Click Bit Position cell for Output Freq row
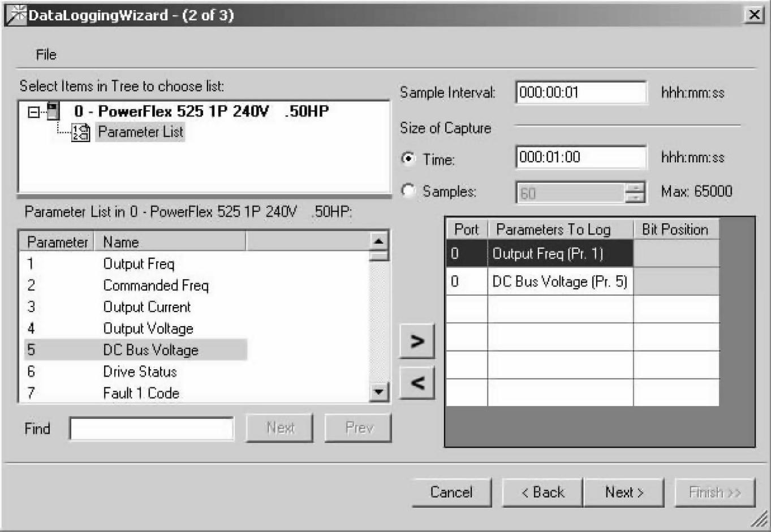 point(677,253)
